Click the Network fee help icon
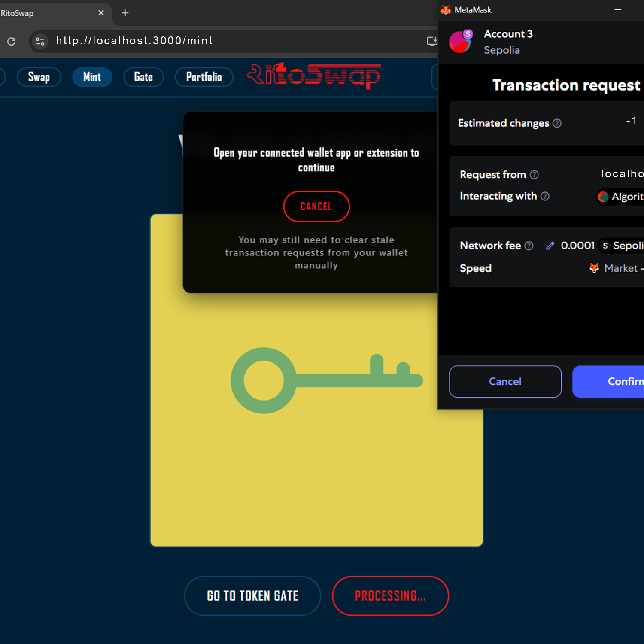 [x=529, y=246]
